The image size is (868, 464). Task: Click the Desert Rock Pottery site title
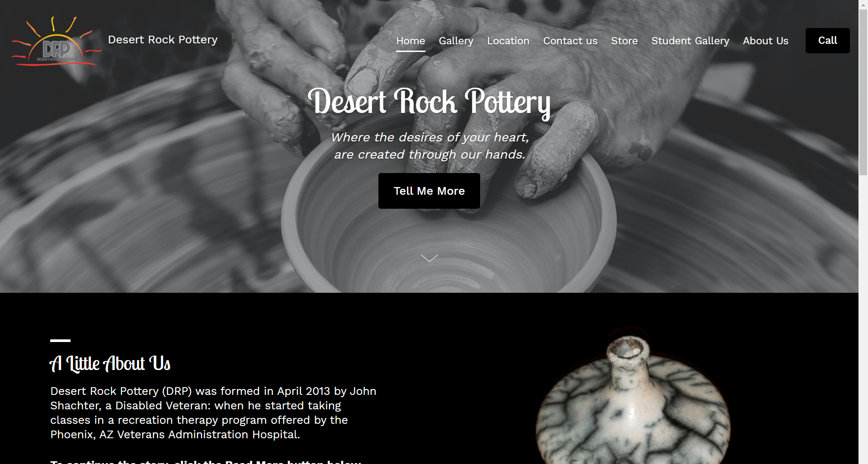[163, 40]
